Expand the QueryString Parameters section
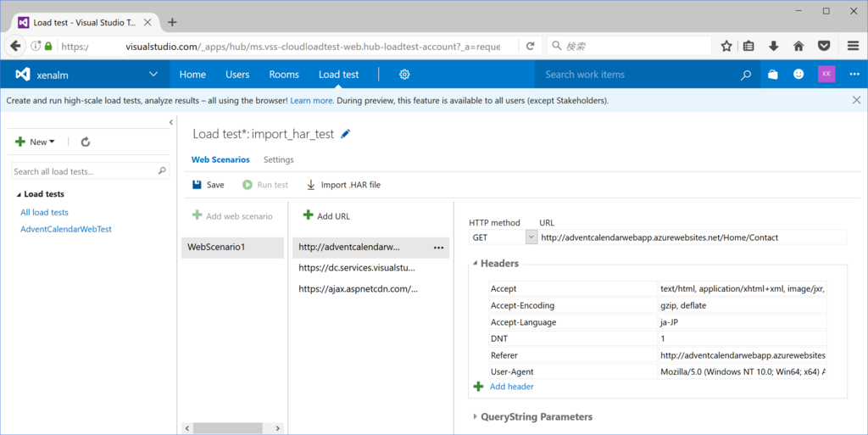 pyautogui.click(x=475, y=416)
